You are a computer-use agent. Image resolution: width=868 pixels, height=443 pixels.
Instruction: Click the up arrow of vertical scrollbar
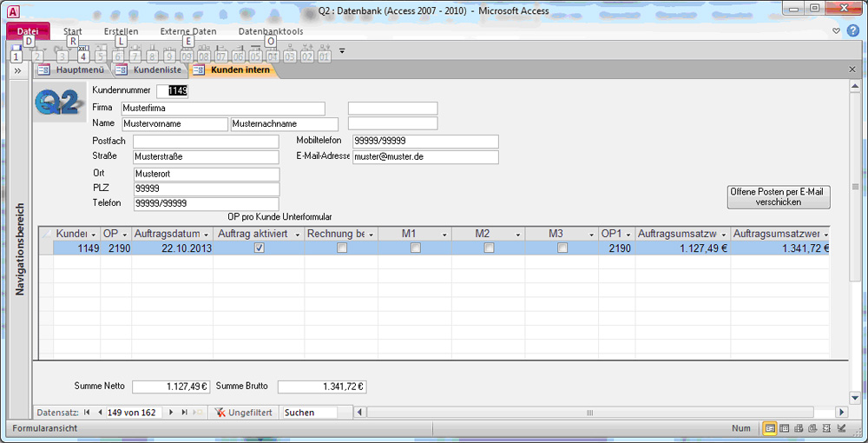pyautogui.click(x=855, y=86)
